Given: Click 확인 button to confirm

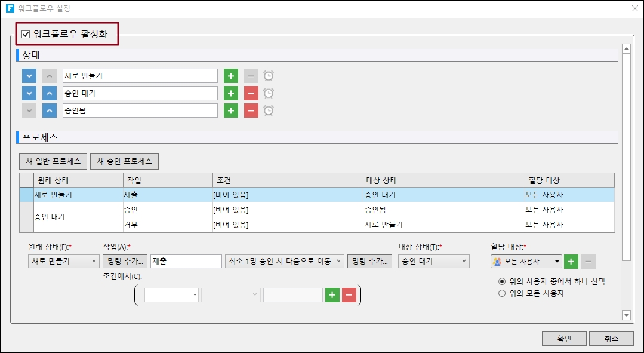Looking at the screenshot, I should (563, 339).
